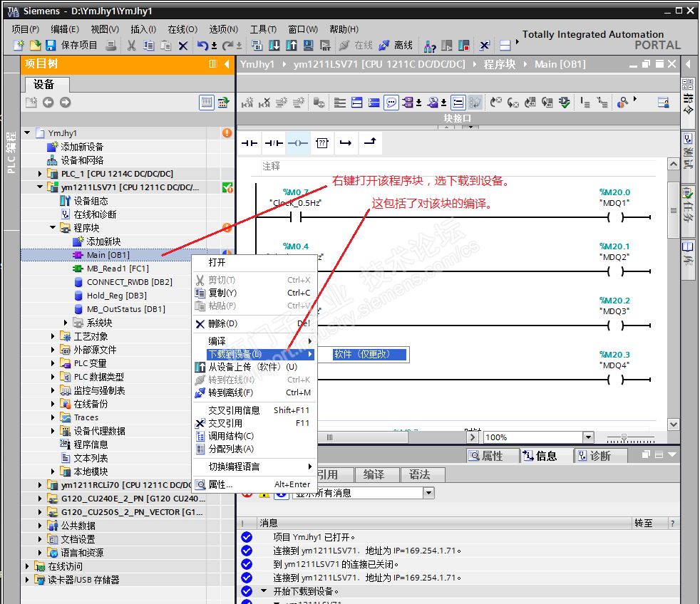The height and width of the screenshot is (604, 700).
Task: Save the project with the floppy disk icon
Action: pyautogui.click(x=51, y=45)
